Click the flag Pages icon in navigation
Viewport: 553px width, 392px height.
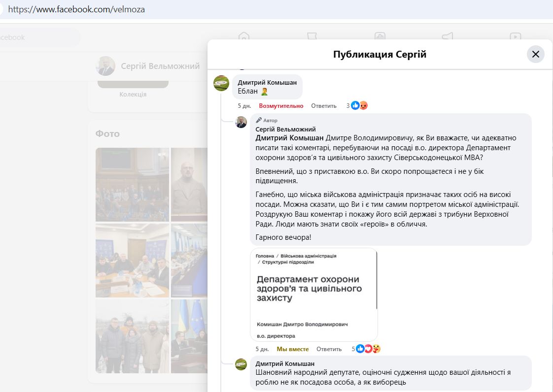(x=311, y=37)
